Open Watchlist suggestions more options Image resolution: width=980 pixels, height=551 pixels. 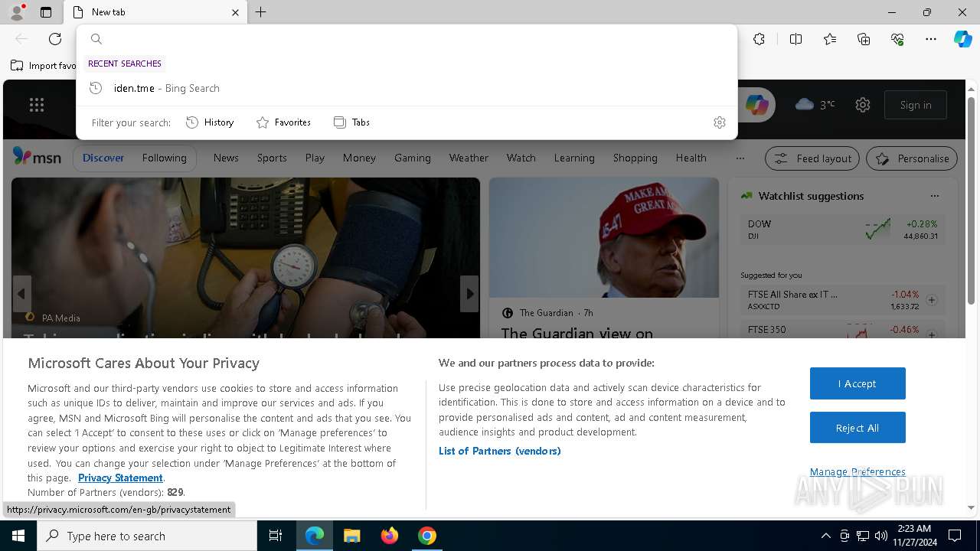click(x=934, y=196)
